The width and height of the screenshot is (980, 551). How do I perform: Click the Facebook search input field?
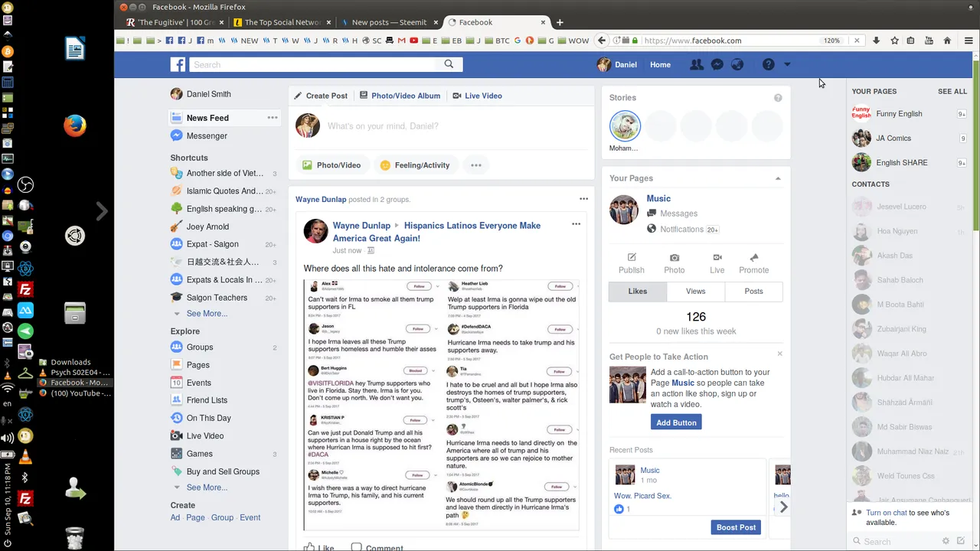(x=313, y=65)
